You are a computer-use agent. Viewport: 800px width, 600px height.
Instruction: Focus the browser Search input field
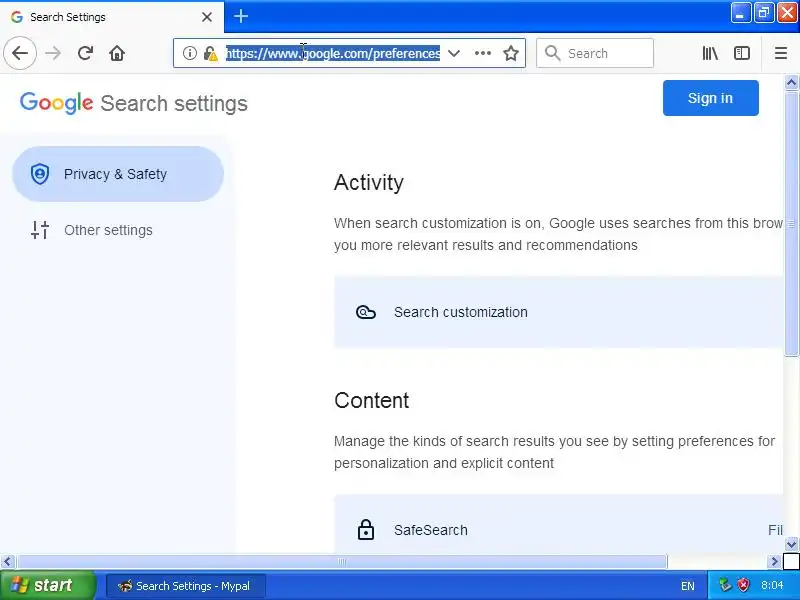[x=595, y=53]
